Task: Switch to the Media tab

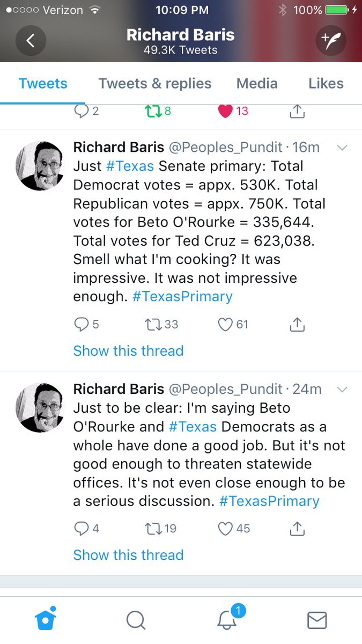Action: [257, 84]
